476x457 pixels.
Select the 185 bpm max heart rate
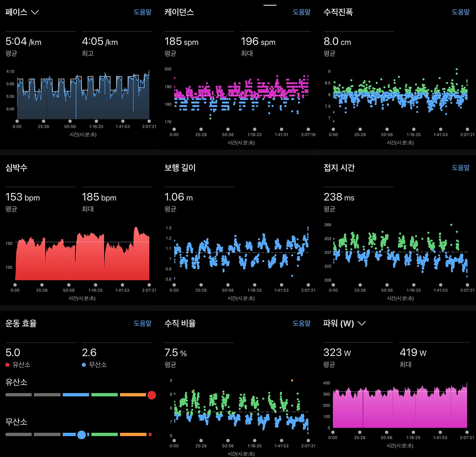pos(99,197)
